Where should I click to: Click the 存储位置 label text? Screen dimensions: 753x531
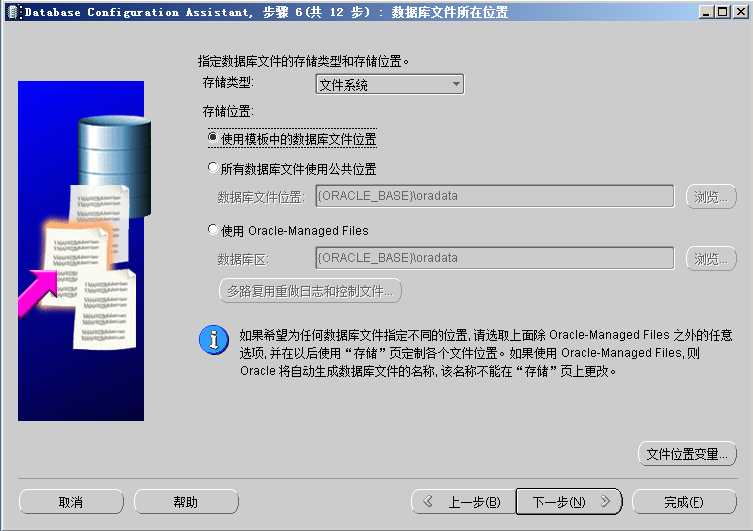coord(228,111)
